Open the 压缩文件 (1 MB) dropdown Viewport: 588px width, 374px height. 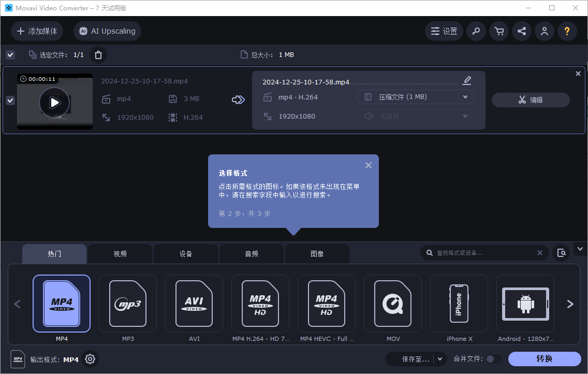coord(415,97)
